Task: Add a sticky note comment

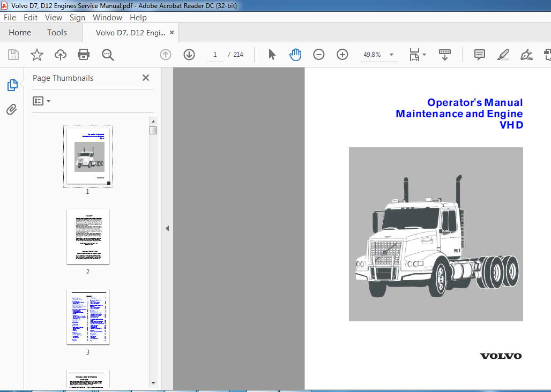Action: 480,55
